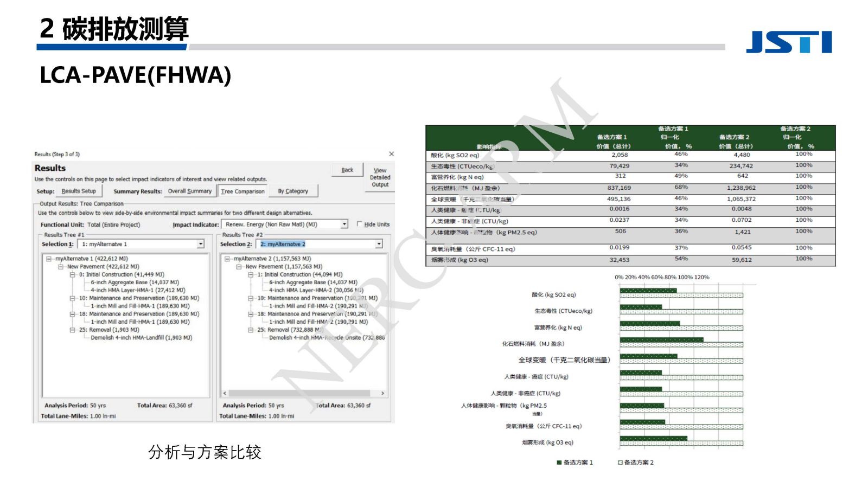Select the Tree Comparison view
Viewport: 868px width, 488px height.
point(242,191)
